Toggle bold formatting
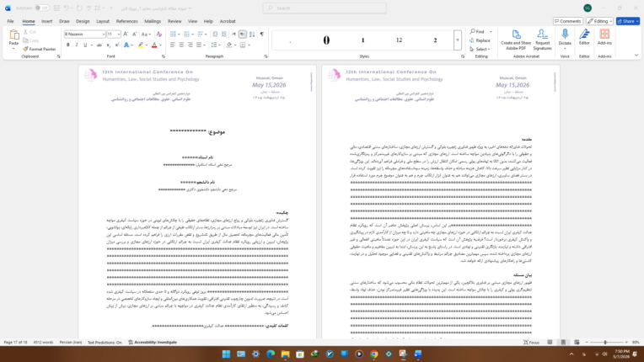The image size is (644, 362). (68, 45)
